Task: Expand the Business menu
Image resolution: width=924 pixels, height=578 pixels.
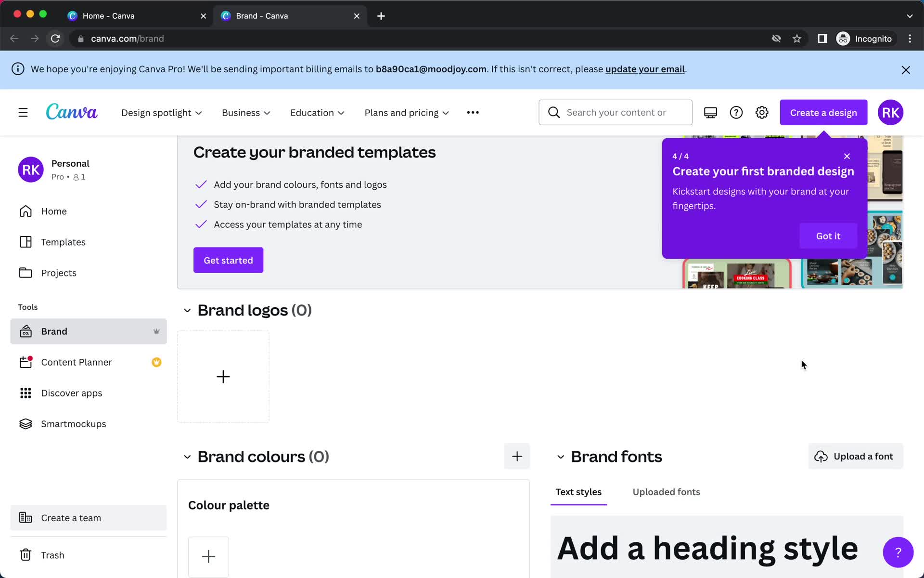Action: [246, 113]
